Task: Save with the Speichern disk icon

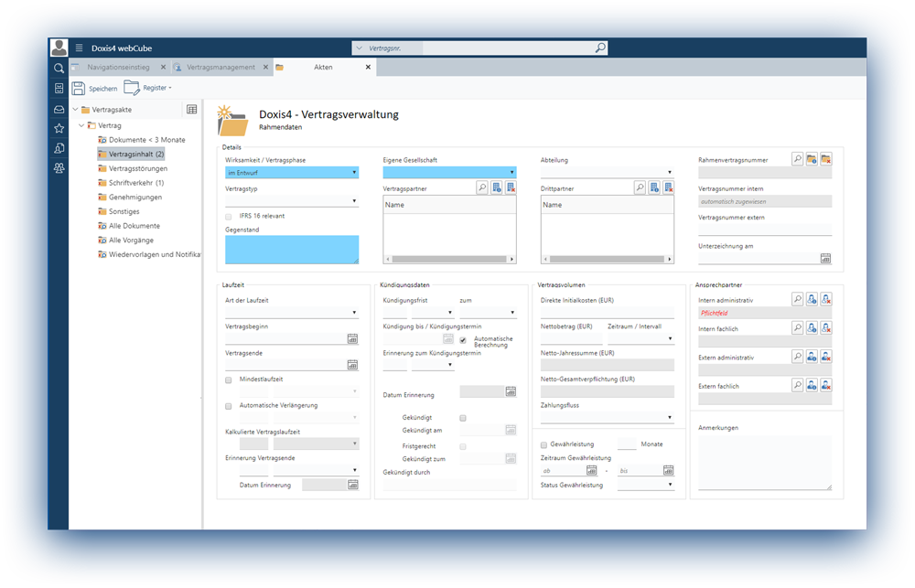Action: 79,88
